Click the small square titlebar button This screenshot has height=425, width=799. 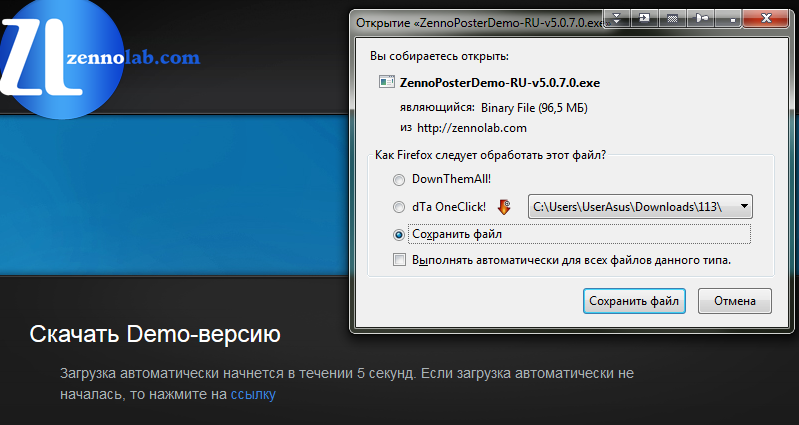[729, 19]
